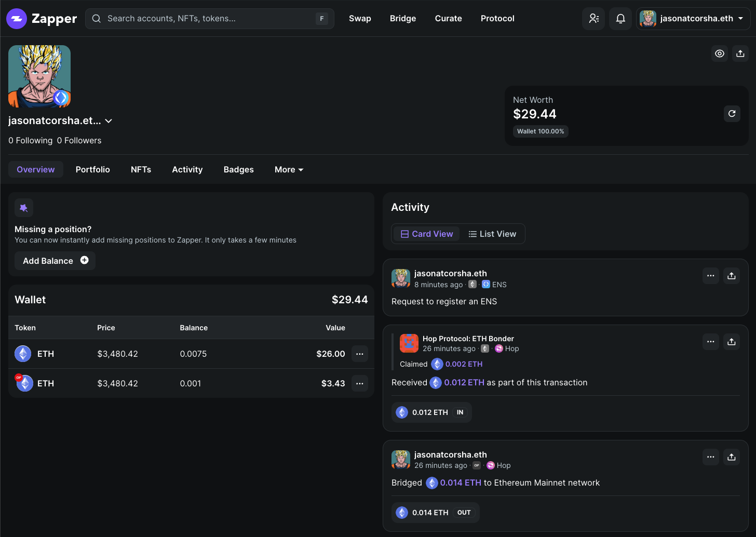Screen dimensions: 756x537
Task: Click the plus icon on Add Balance
Action: click(85, 260)
